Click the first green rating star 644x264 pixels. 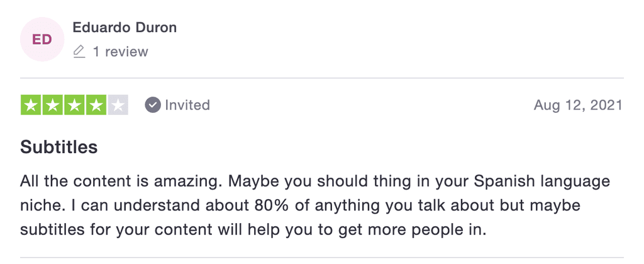tap(31, 105)
